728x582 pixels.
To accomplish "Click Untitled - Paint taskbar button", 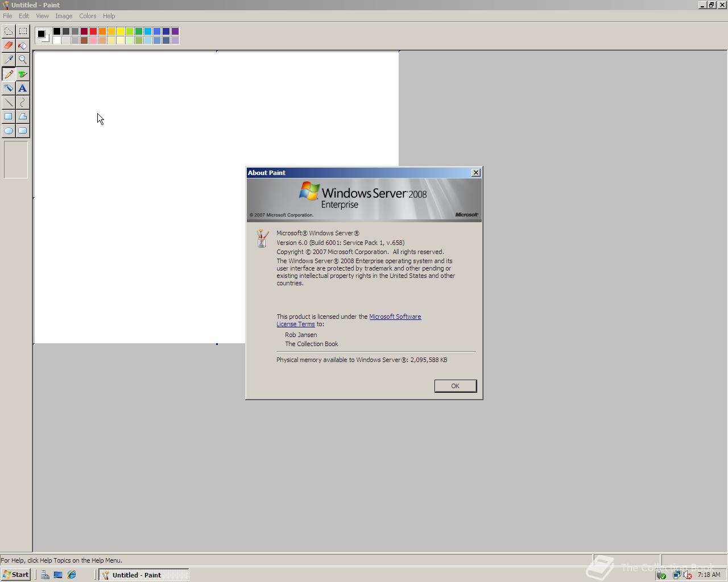I will [144, 575].
